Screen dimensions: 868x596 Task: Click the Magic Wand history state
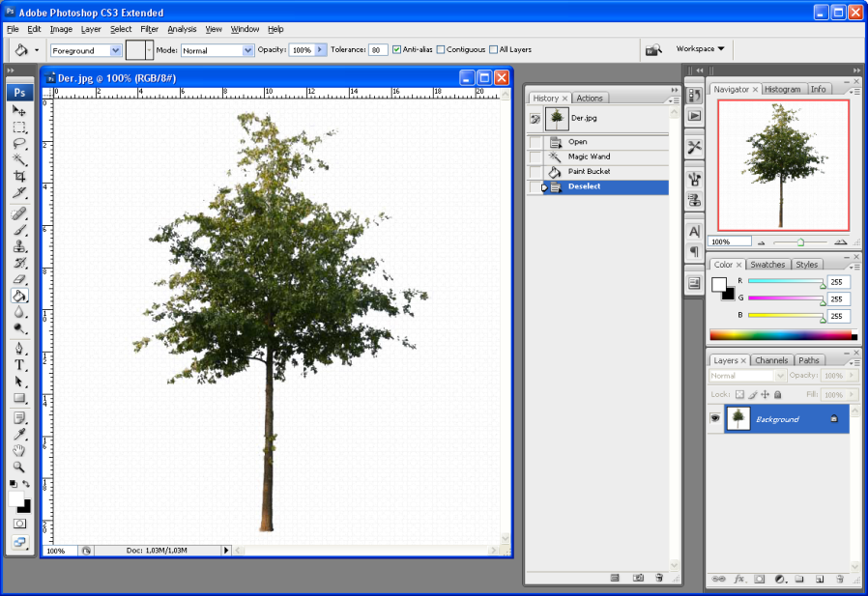tap(589, 156)
